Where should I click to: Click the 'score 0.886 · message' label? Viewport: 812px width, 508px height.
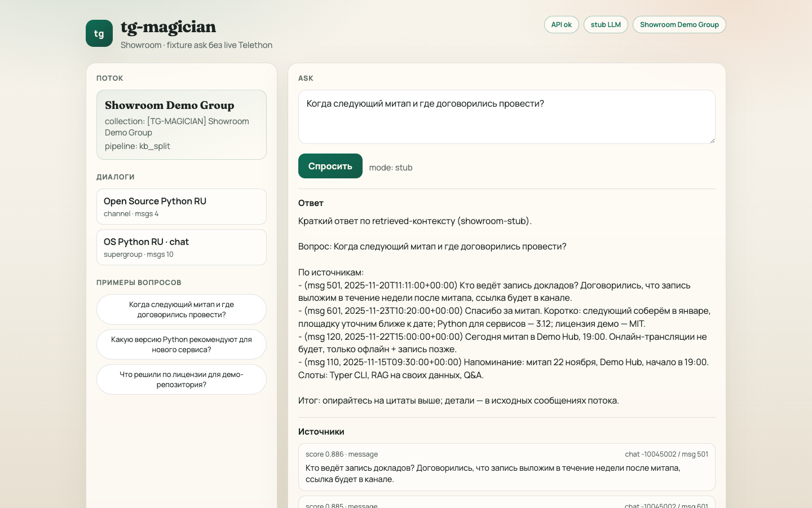[342, 454]
